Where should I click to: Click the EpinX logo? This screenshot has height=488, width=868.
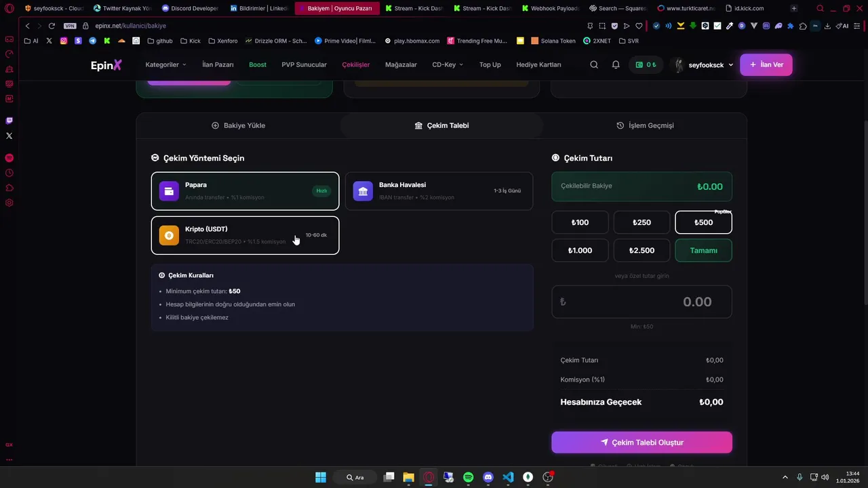[x=106, y=65]
